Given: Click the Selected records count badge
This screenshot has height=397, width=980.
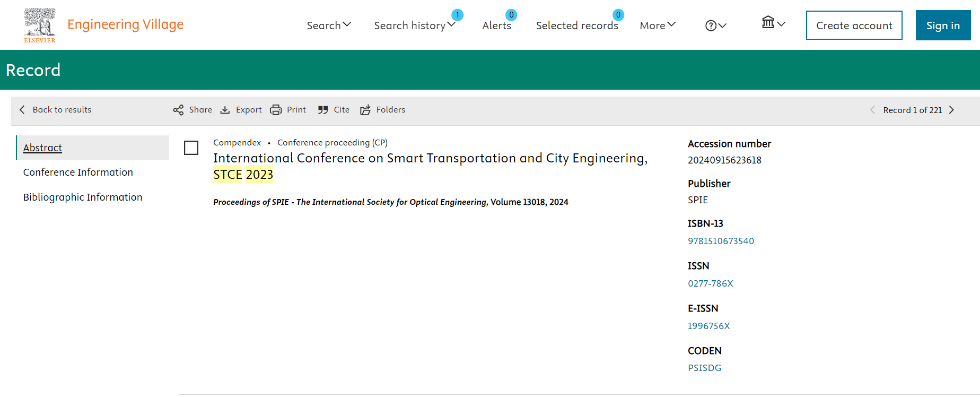Looking at the screenshot, I should pos(618,15).
